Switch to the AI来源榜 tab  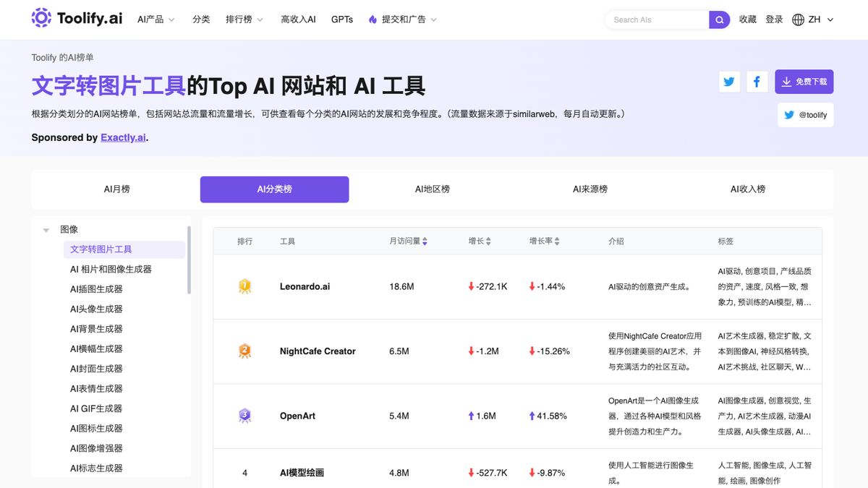point(590,189)
